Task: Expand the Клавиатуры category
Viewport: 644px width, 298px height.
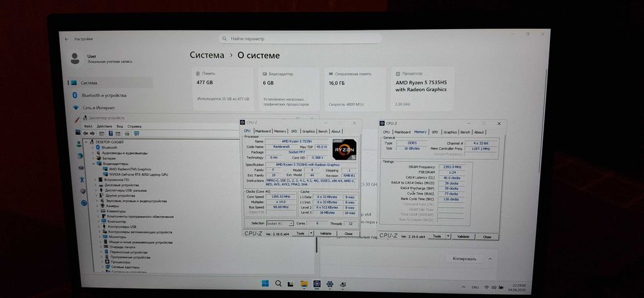Action: [98, 211]
